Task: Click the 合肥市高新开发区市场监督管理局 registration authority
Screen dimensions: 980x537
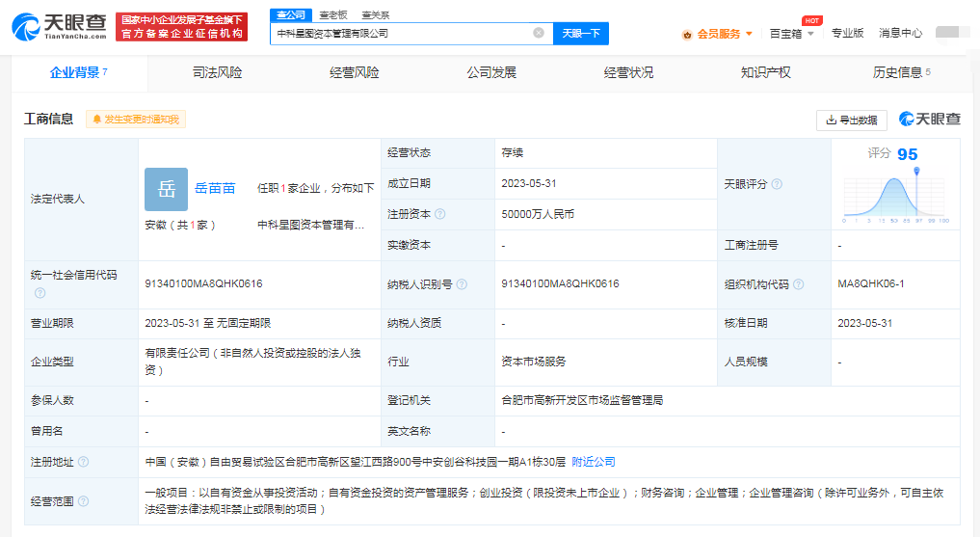Action: pyautogui.click(x=582, y=400)
